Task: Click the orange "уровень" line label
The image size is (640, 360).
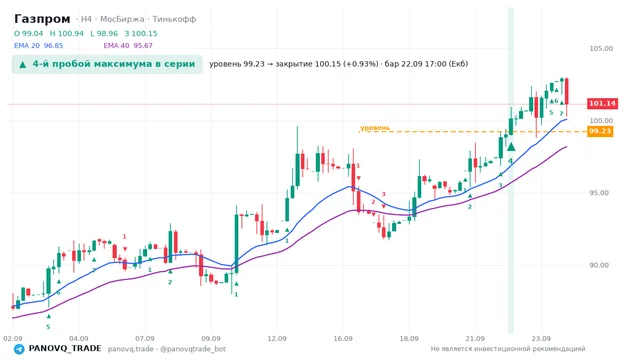Action: [x=375, y=128]
